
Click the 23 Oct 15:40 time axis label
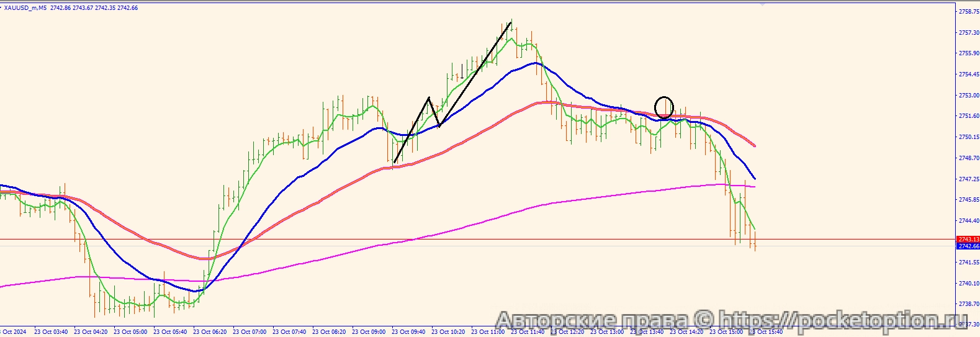click(768, 332)
